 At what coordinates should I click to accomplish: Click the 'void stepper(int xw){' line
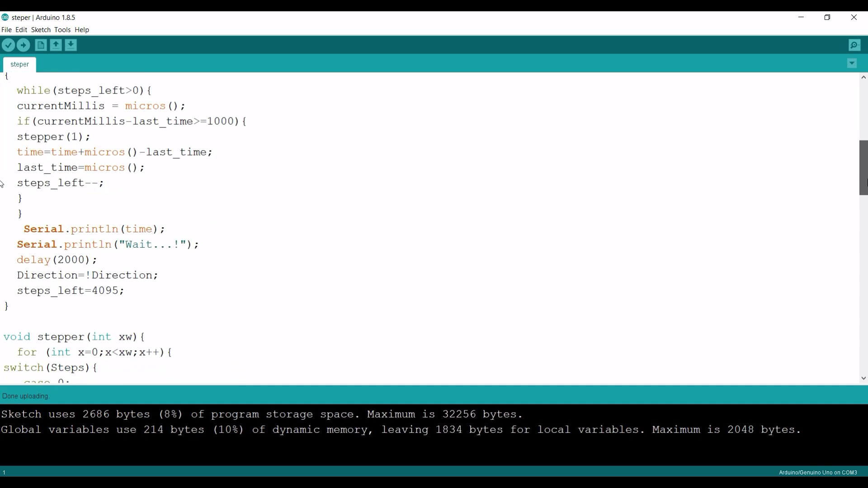pos(74,337)
